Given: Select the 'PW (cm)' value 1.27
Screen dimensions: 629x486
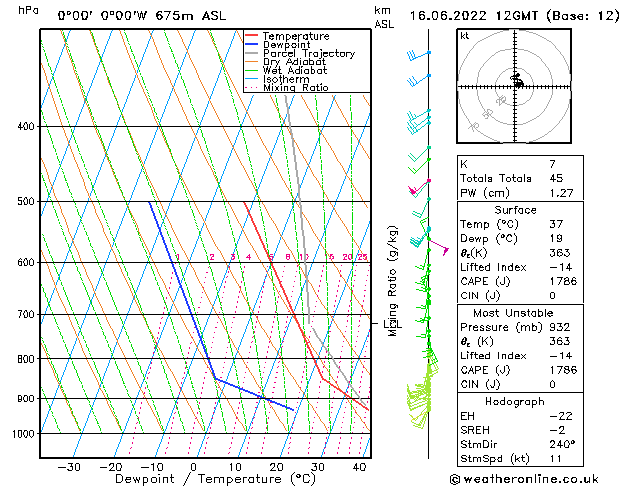Looking at the screenshot, I should click(561, 192).
